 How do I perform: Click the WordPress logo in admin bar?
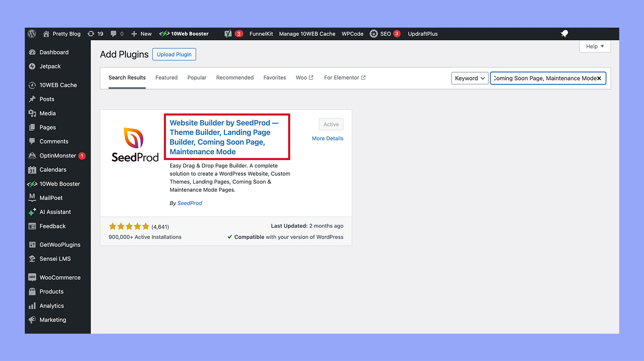click(x=32, y=34)
